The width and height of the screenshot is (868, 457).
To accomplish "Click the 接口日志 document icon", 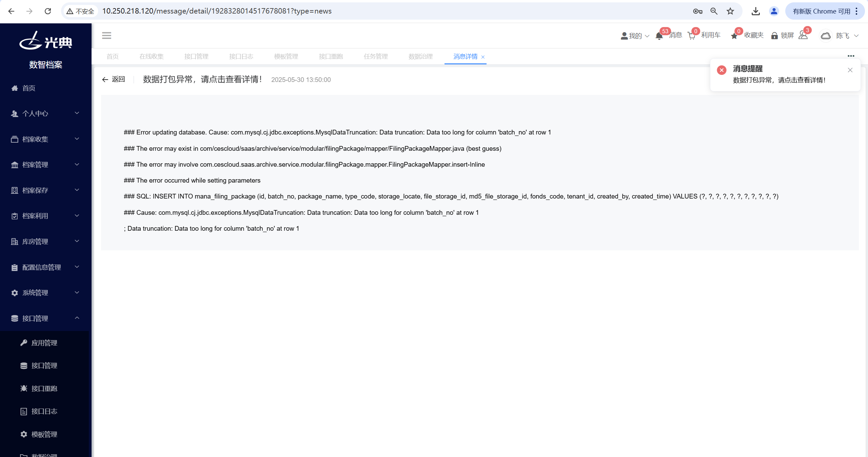I will point(24,411).
